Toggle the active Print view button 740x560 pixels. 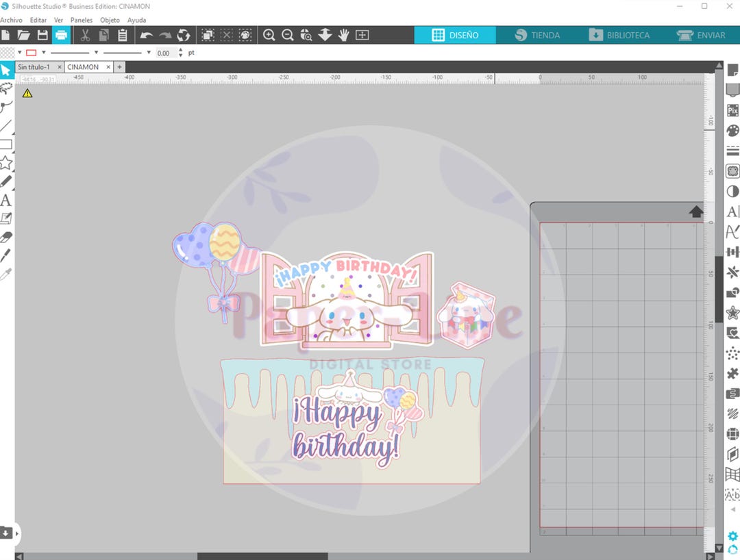62,35
